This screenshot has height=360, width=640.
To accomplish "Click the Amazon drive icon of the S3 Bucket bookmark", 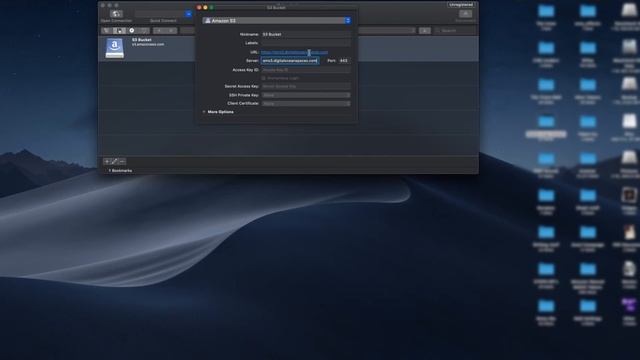I will coord(115,48).
